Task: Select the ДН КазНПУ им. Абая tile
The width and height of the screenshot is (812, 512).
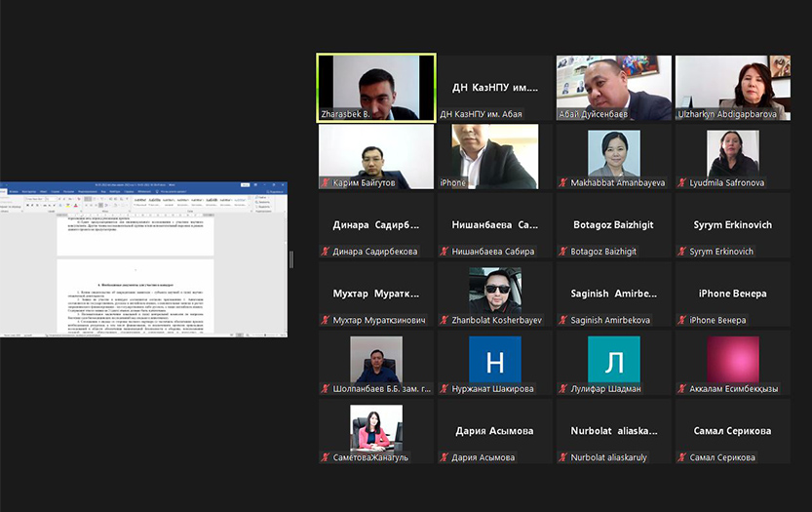Action: pyautogui.click(x=495, y=88)
